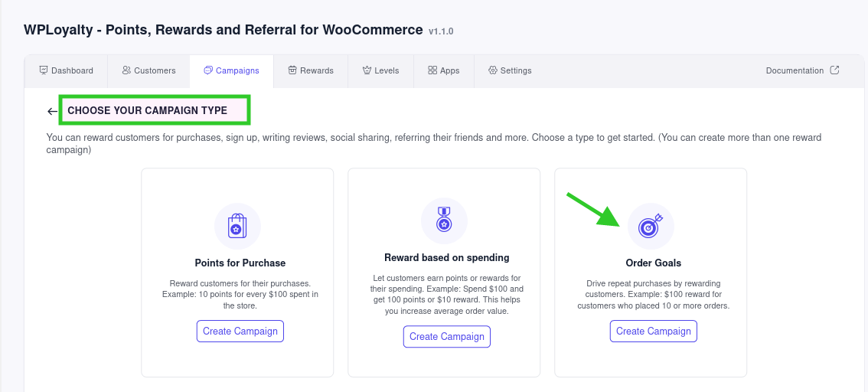Click the Order Goals target icon
Image resolution: width=868 pixels, height=392 pixels.
[x=651, y=226]
